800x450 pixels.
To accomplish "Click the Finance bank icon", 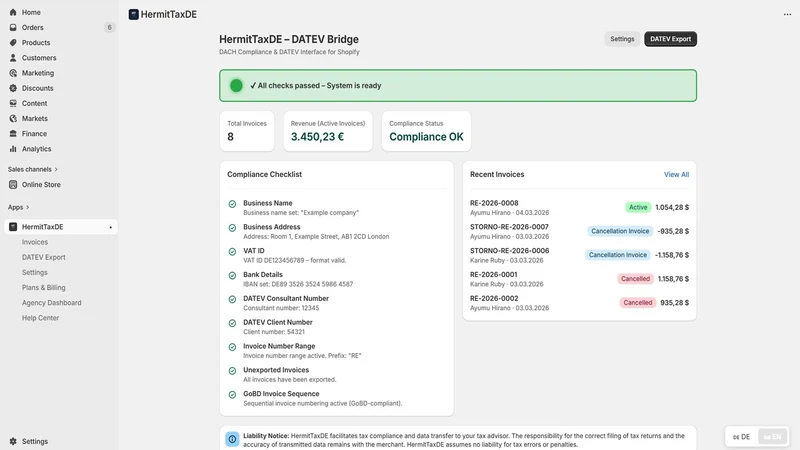I will pos(13,134).
